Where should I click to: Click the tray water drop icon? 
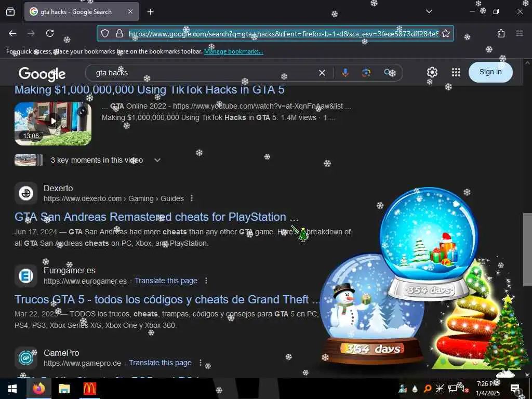point(415,389)
